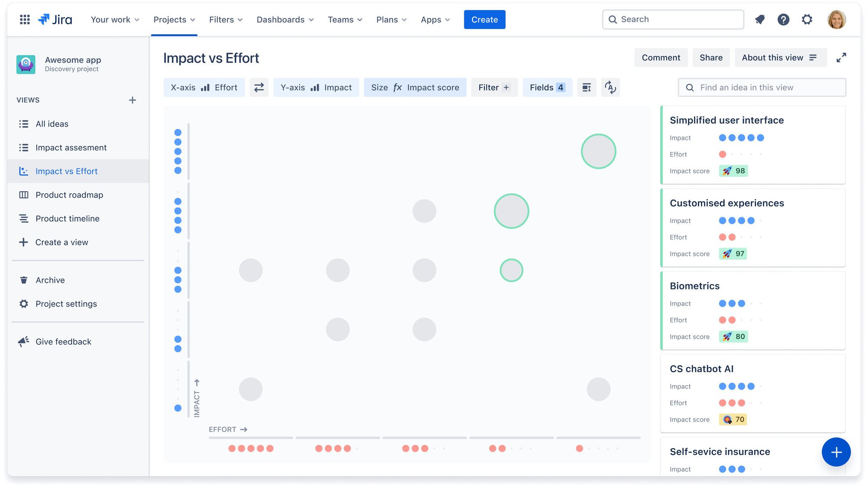The height and width of the screenshot is (488, 868).
Task: Open the Size Impact score selector
Action: [x=415, y=88]
